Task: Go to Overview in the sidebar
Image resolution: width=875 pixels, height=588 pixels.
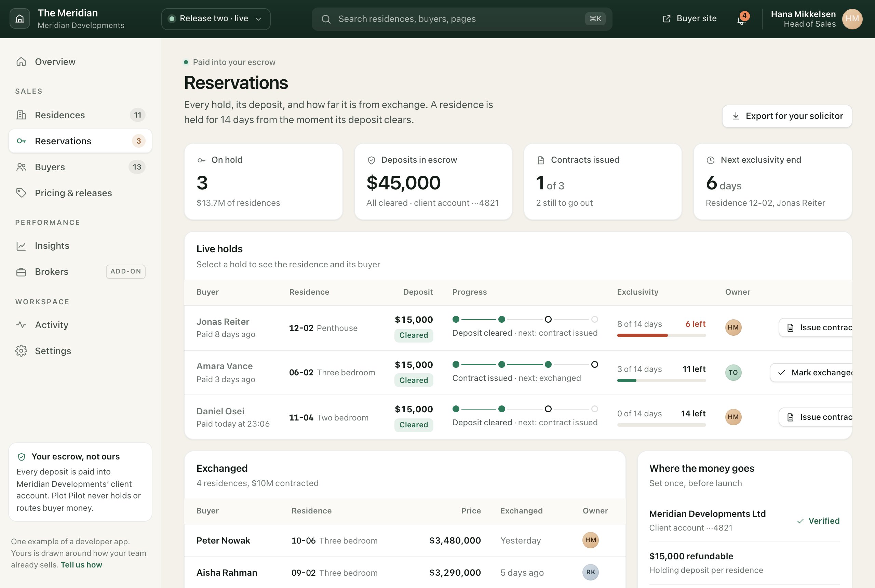Action: coord(80,62)
